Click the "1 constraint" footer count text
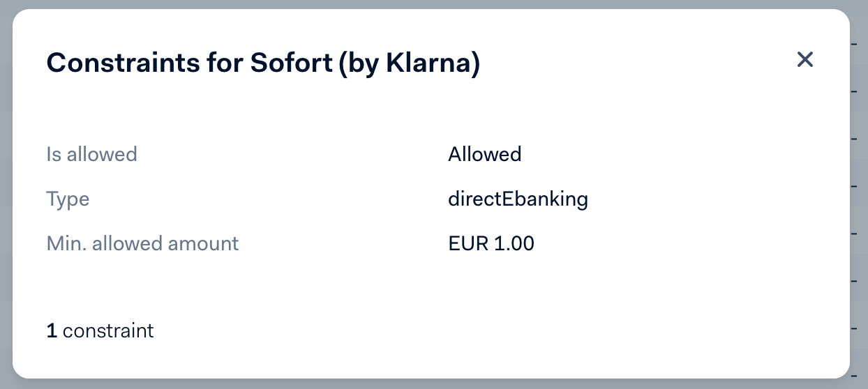Screen dimensions: 868x389 click(100, 330)
